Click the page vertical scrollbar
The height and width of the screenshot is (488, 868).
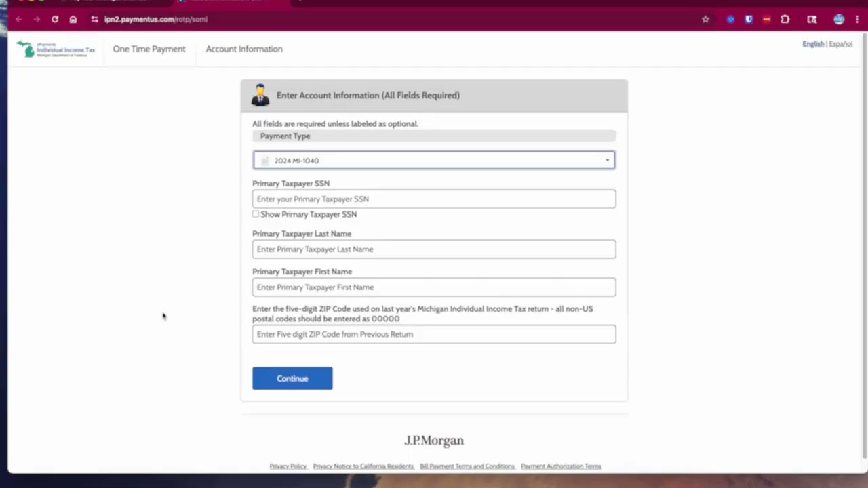click(863, 244)
